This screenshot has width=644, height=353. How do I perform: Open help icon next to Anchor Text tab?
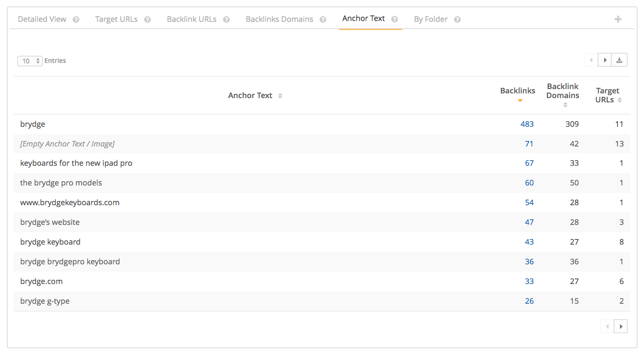tap(394, 19)
